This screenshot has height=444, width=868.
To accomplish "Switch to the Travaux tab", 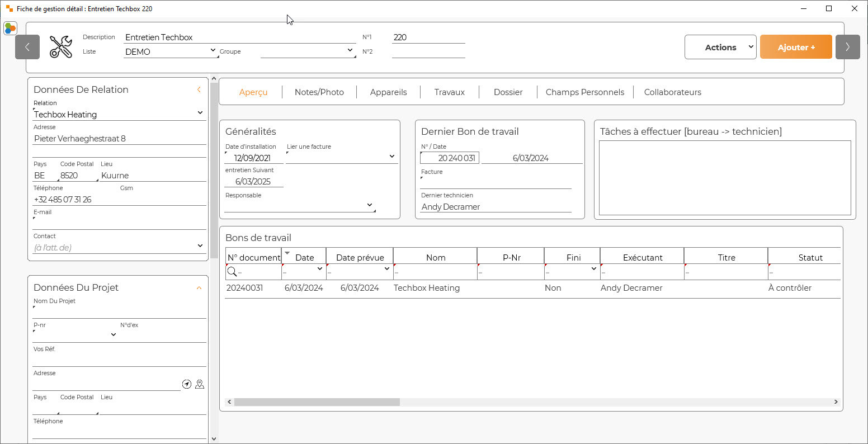I will pos(450,92).
